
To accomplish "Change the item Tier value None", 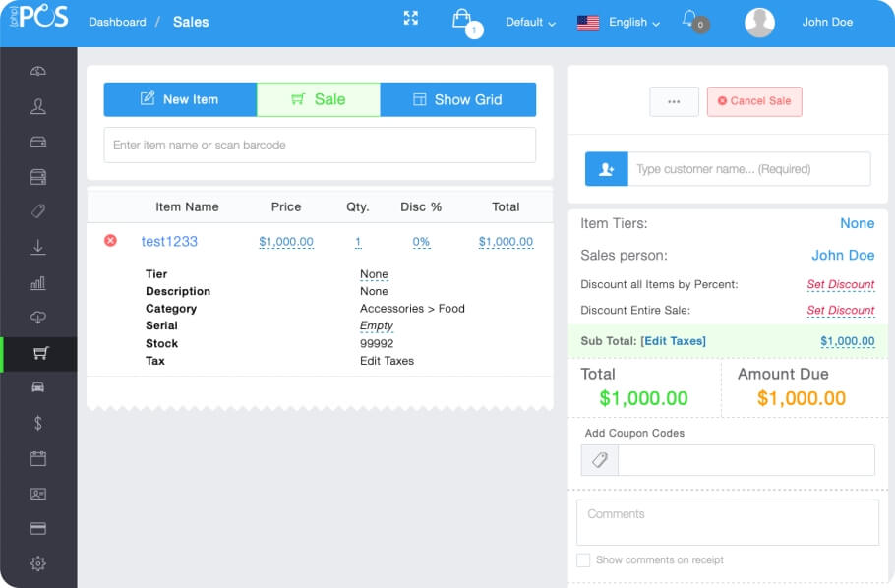I will [x=374, y=274].
